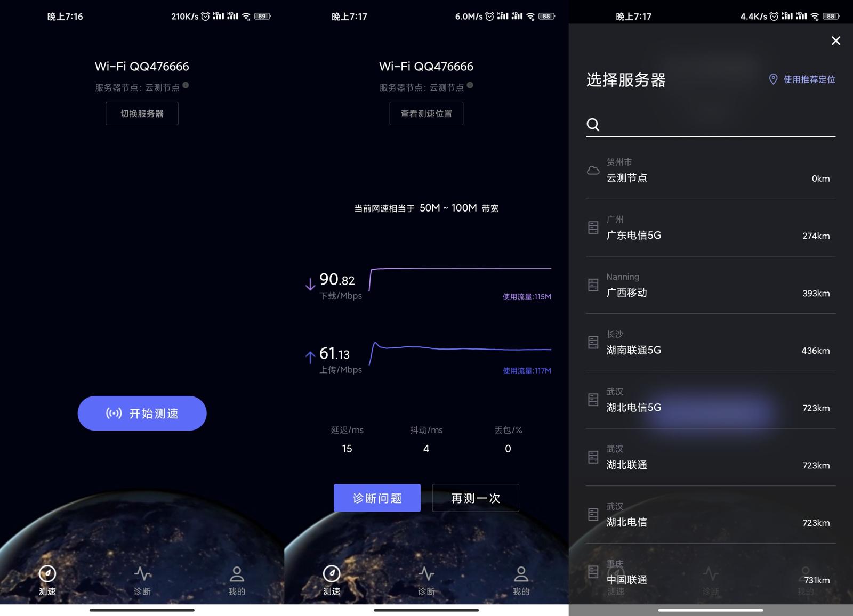Use recommended location via 使用推荐定位
This screenshot has height=616, width=853.
[x=808, y=79]
